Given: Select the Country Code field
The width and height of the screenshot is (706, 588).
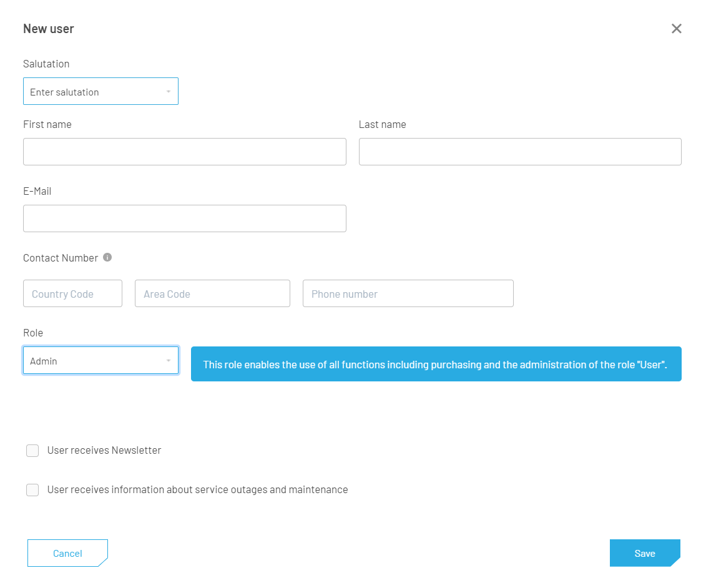Looking at the screenshot, I should [x=72, y=294].
